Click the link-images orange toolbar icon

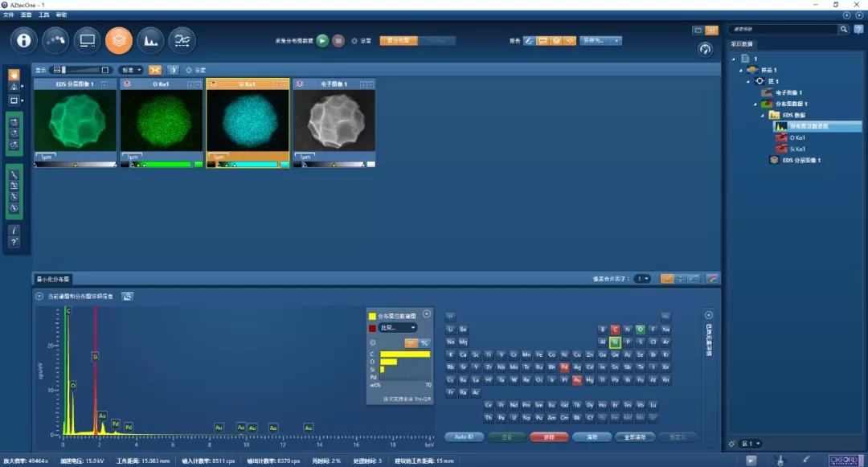pos(155,70)
